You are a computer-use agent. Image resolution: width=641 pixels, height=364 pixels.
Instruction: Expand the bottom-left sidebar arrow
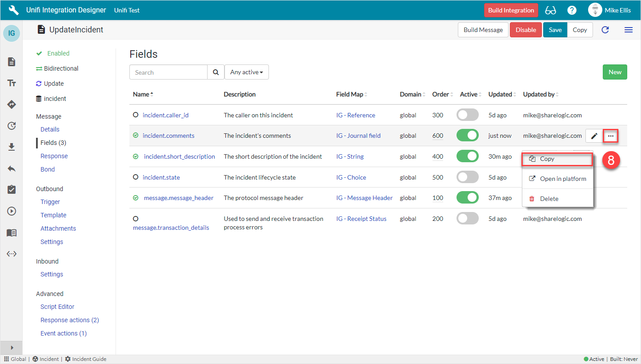12,348
